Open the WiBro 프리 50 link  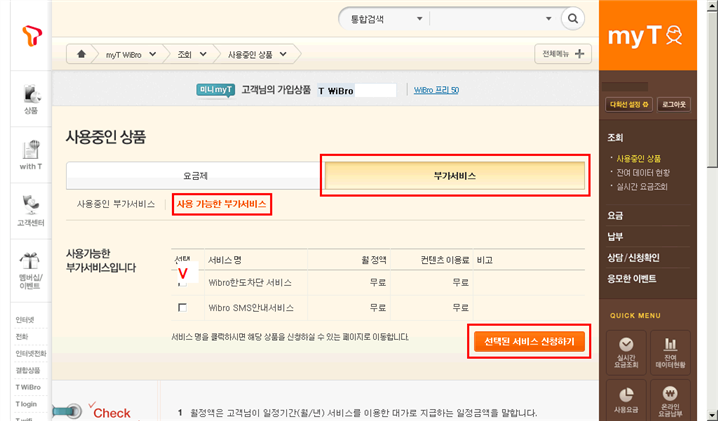click(x=436, y=90)
